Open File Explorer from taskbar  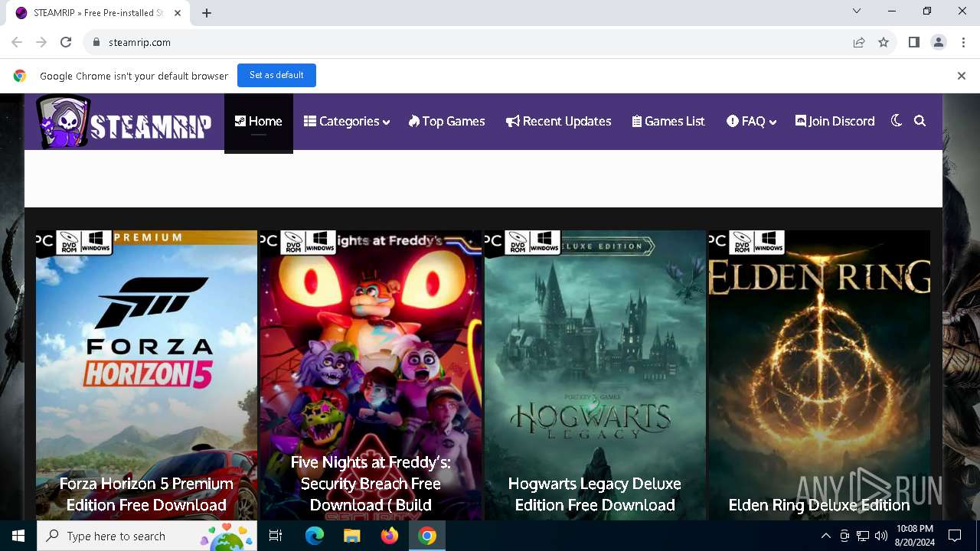coord(352,536)
